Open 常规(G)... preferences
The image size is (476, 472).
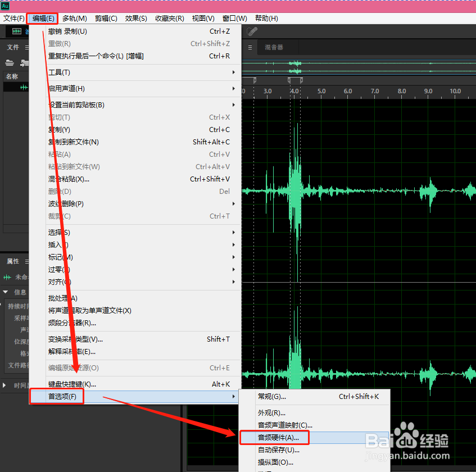315,396
